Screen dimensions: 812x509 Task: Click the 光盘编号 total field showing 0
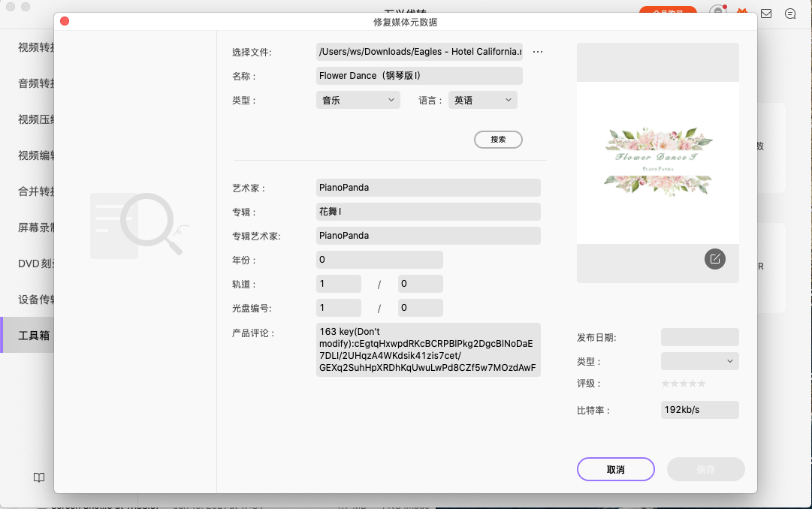point(421,308)
